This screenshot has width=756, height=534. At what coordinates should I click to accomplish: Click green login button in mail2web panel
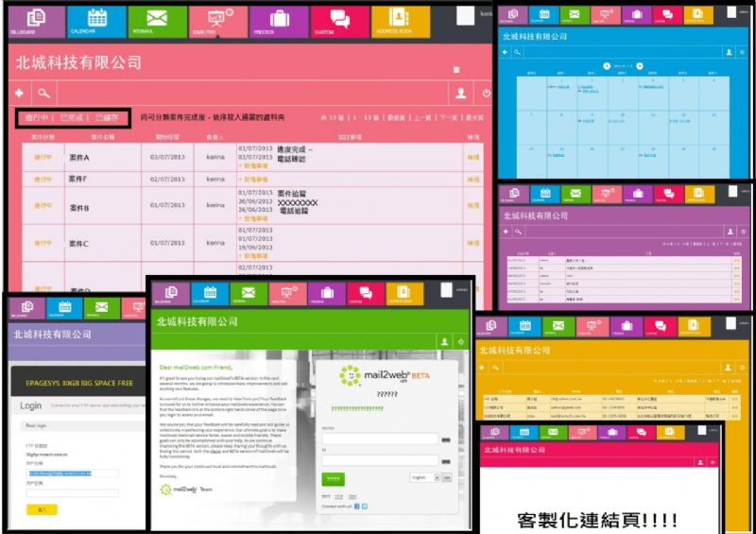pyautogui.click(x=334, y=479)
